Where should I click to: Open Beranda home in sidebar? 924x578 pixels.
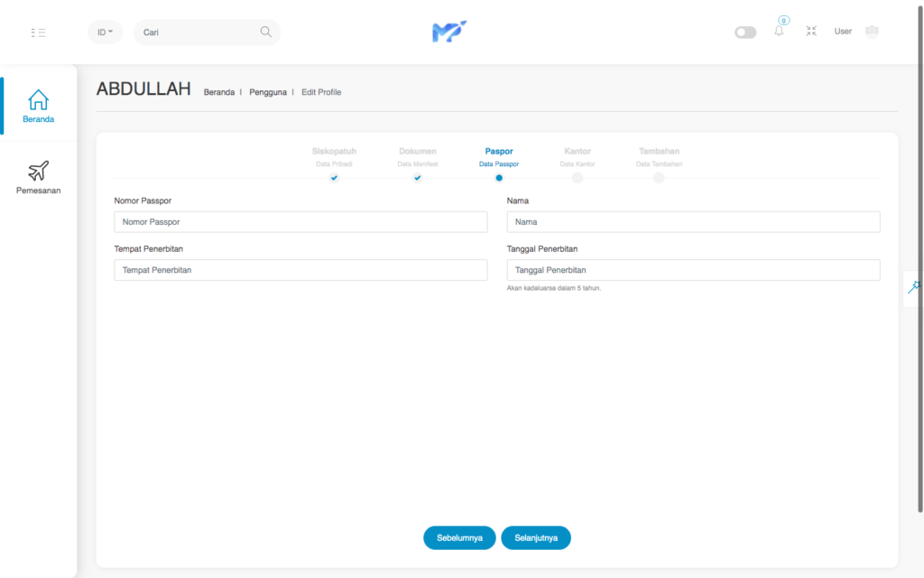[x=39, y=106]
